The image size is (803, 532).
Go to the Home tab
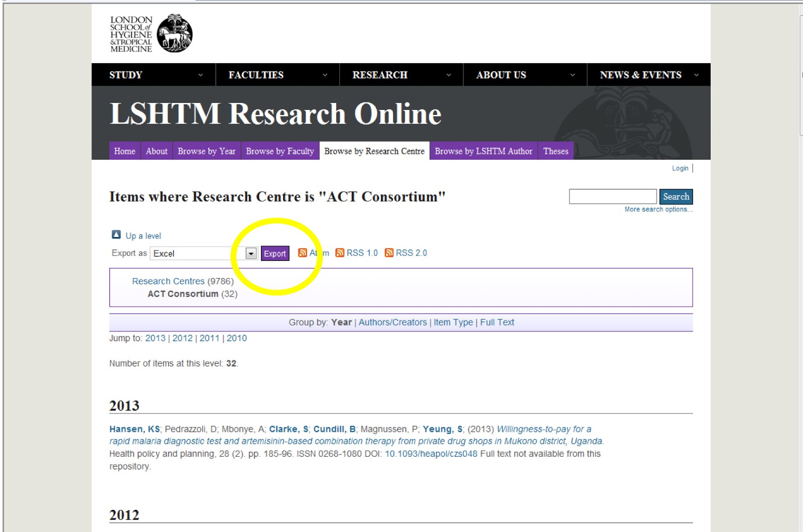(x=124, y=151)
